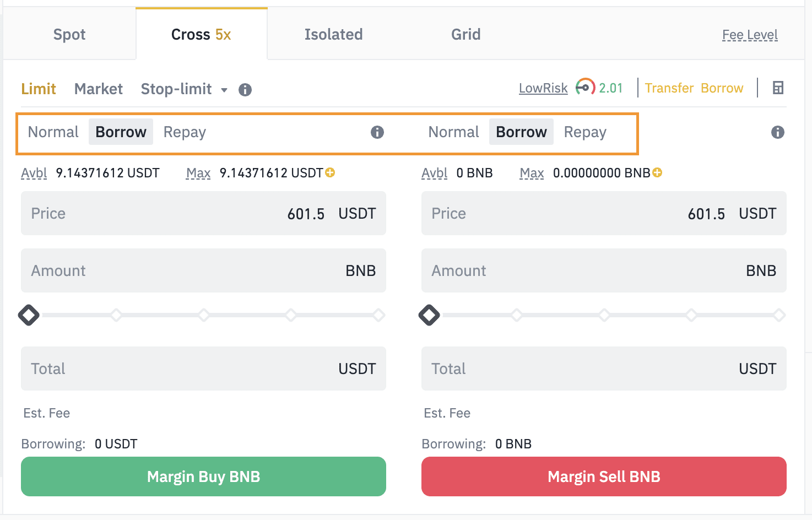Click the info icon beside Stop-limit

point(245,90)
